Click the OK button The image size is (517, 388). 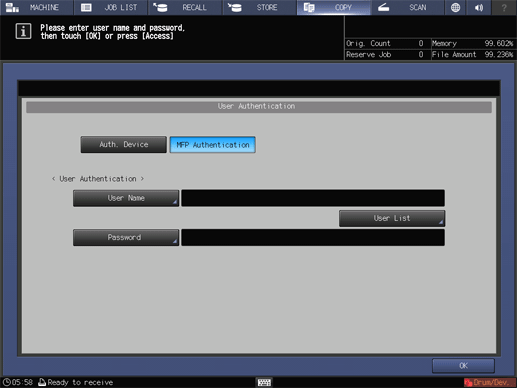(463, 366)
